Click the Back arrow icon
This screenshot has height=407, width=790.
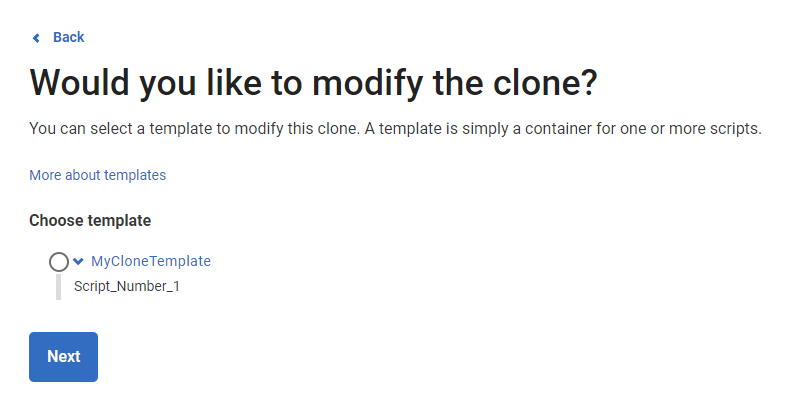(37, 38)
